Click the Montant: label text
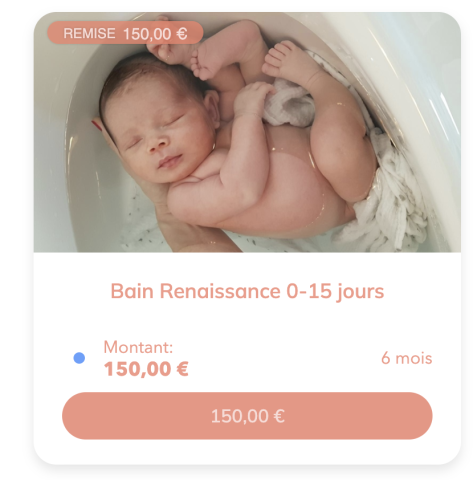Screen dimensions: 473x480 pos(138,347)
